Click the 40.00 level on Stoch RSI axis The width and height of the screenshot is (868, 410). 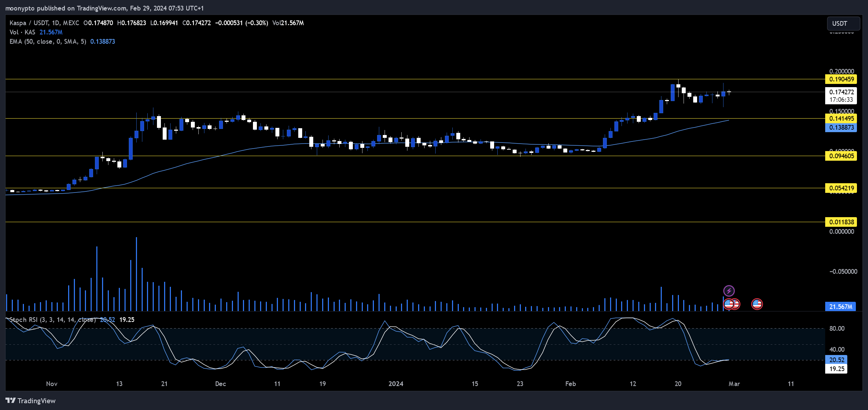click(837, 350)
